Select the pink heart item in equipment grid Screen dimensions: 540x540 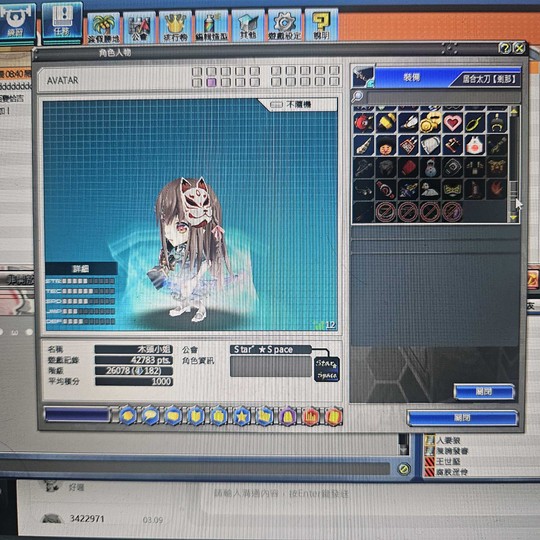coord(453,123)
